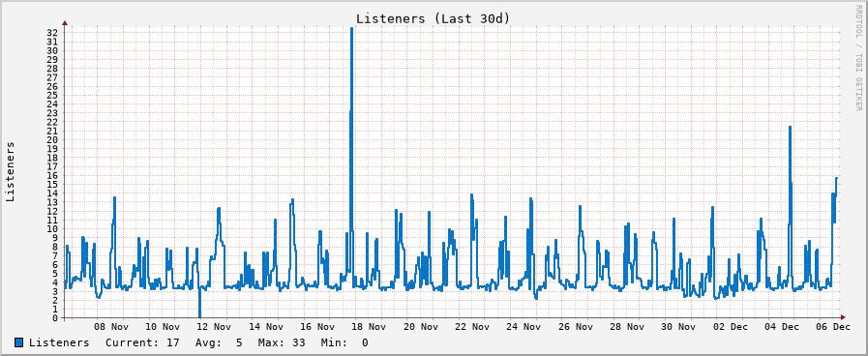Click the '08 Nov' x-axis date label

point(112,327)
